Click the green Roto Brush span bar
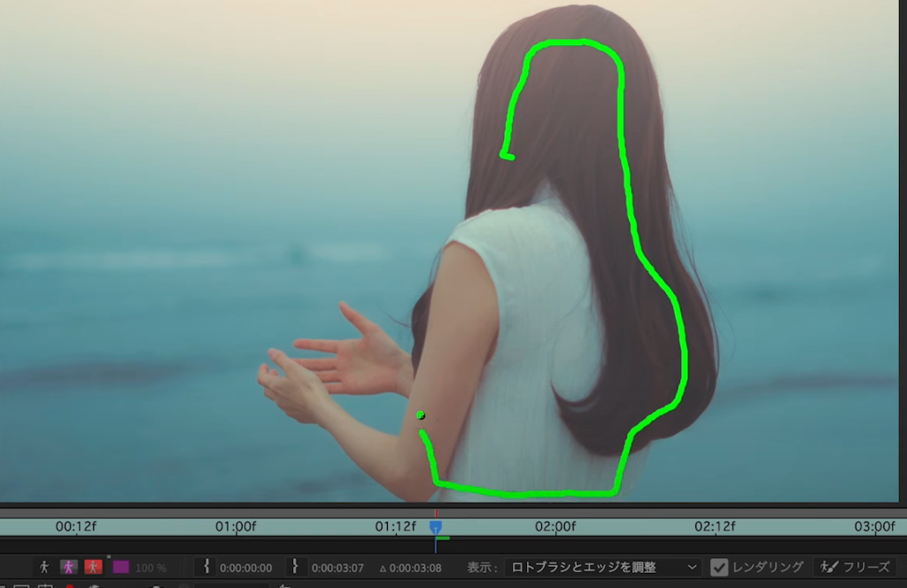Screen dimensions: 907x588 tap(443, 538)
